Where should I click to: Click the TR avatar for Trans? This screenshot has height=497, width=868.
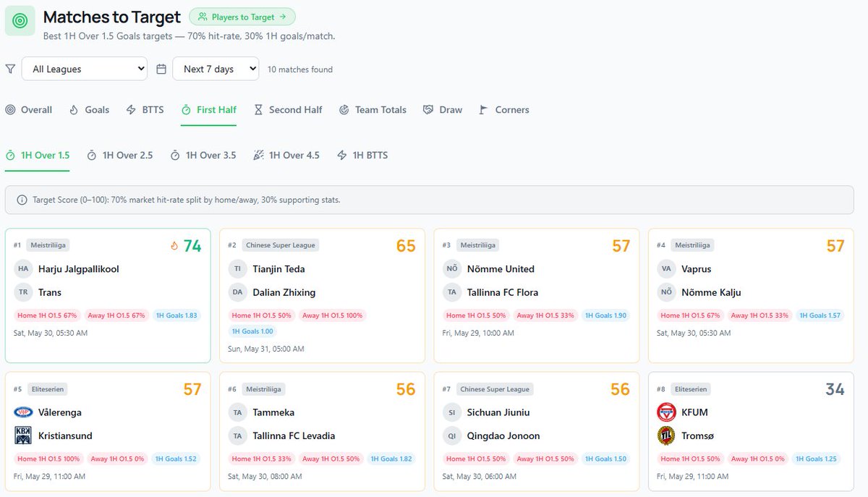tap(23, 292)
